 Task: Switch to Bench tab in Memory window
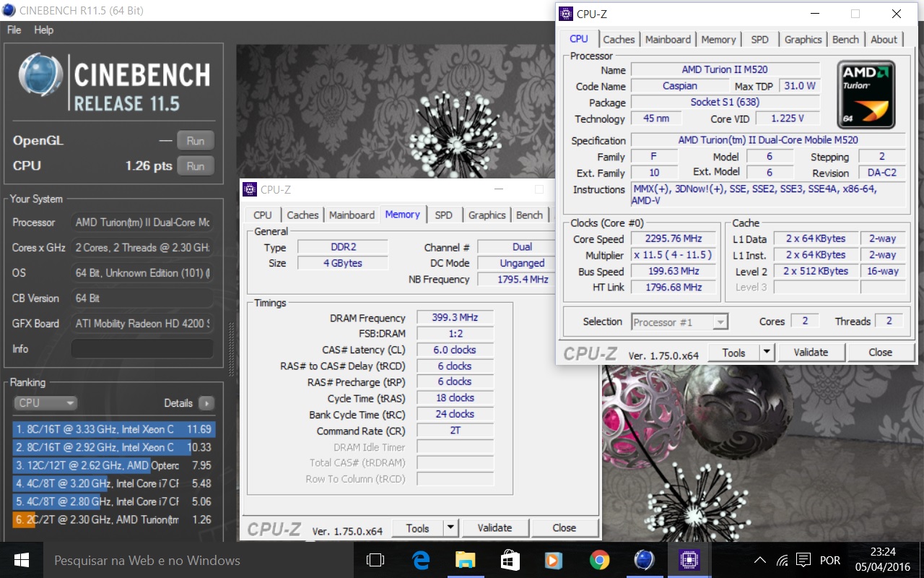(x=529, y=215)
